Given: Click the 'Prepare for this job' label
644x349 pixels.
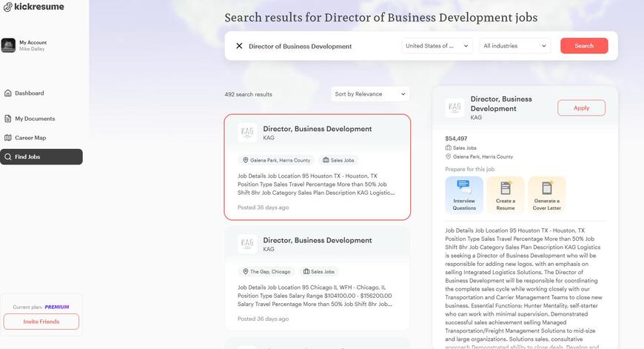Looking at the screenshot, I should (x=470, y=169).
